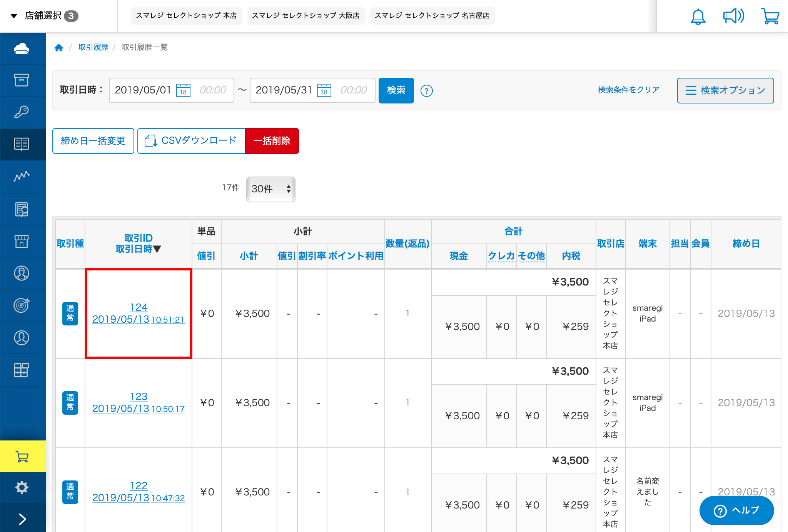Screen dimensions: 788x532
Task: Click 会員 column header
Action: click(x=700, y=243)
